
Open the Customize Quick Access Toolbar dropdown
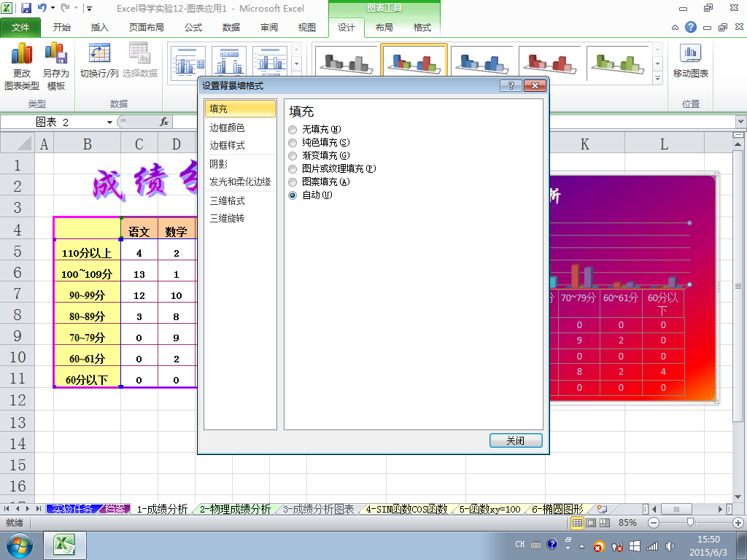pyautogui.click(x=89, y=9)
